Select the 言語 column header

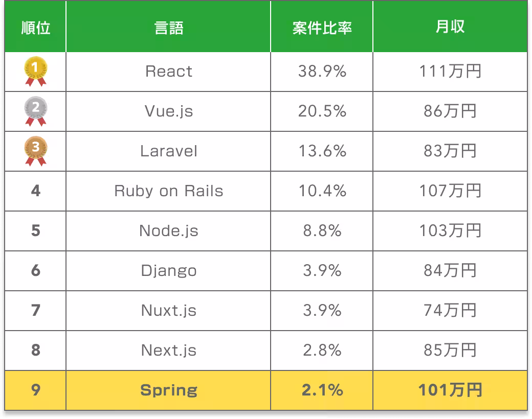pos(168,28)
